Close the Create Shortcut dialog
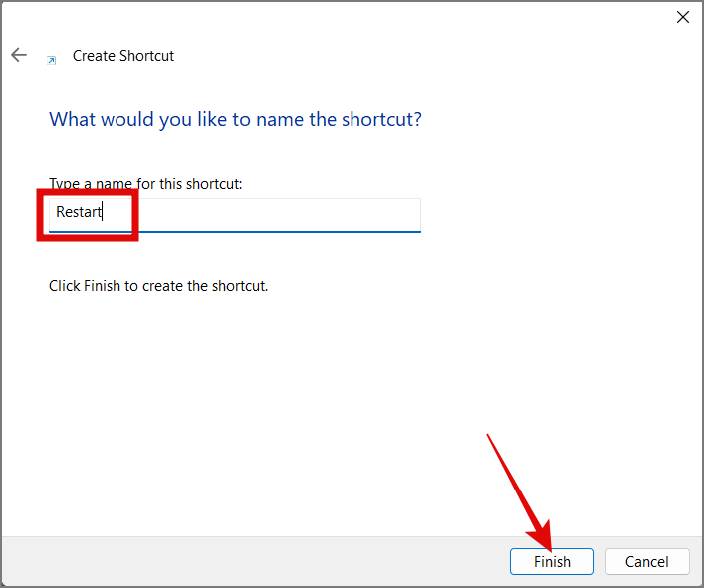 pos(683,17)
